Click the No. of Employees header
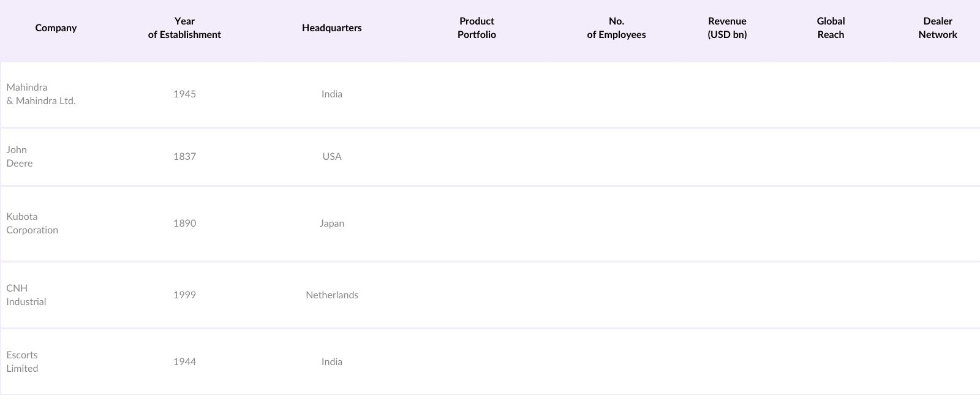The image size is (980, 400). click(x=616, y=28)
